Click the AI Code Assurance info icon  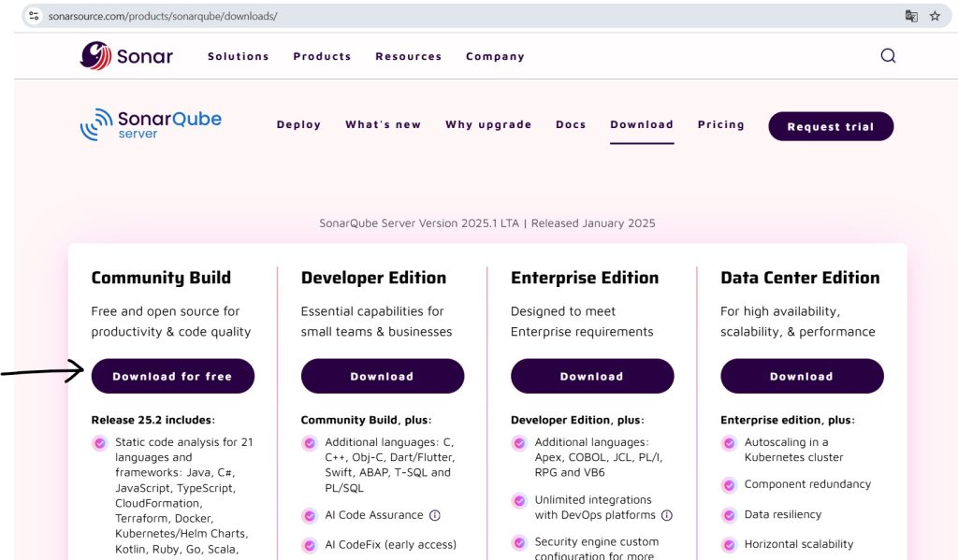[435, 515]
